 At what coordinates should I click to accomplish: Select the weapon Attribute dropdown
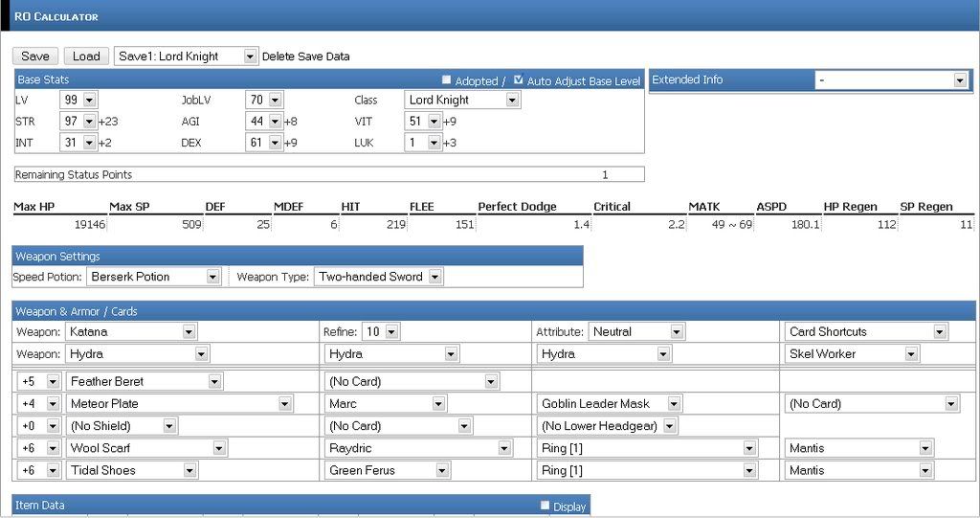coord(636,331)
